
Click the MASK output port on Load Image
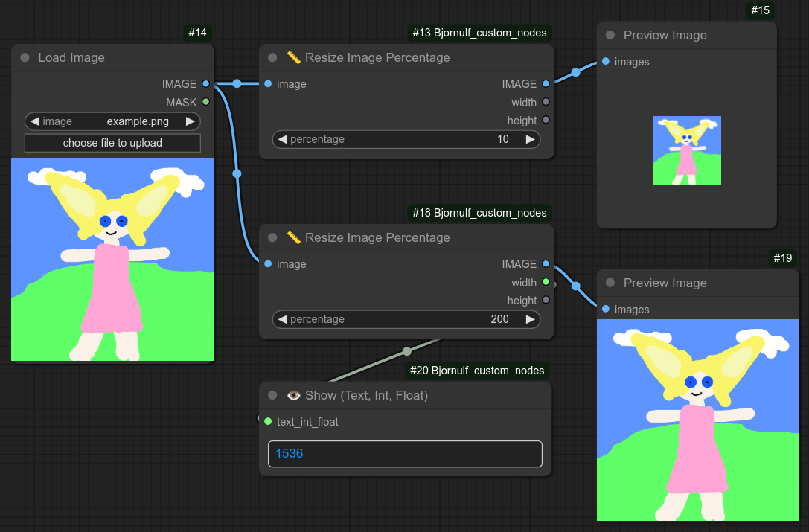pyautogui.click(x=205, y=102)
